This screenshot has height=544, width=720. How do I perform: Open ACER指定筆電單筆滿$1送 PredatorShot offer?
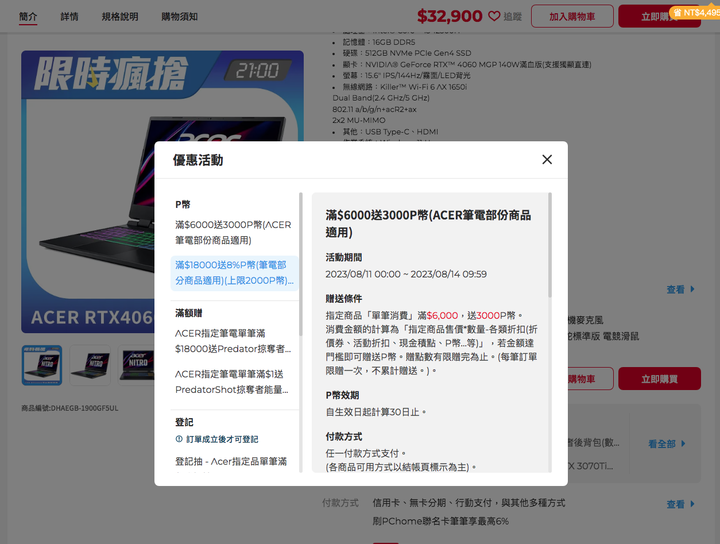click(234, 382)
